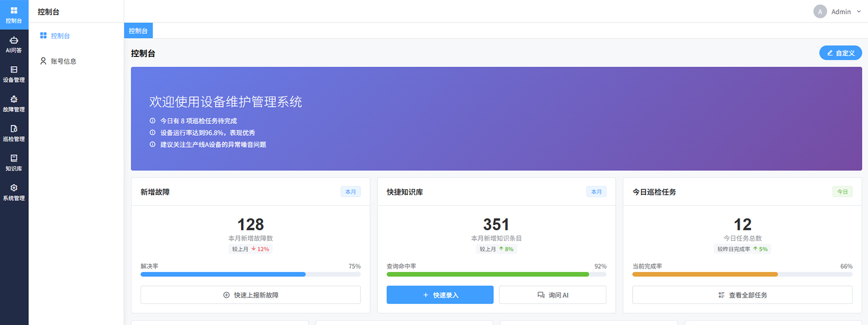The height and width of the screenshot is (325, 868).
Task: Switch to the 控制台 page tab
Action: point(138,31)
